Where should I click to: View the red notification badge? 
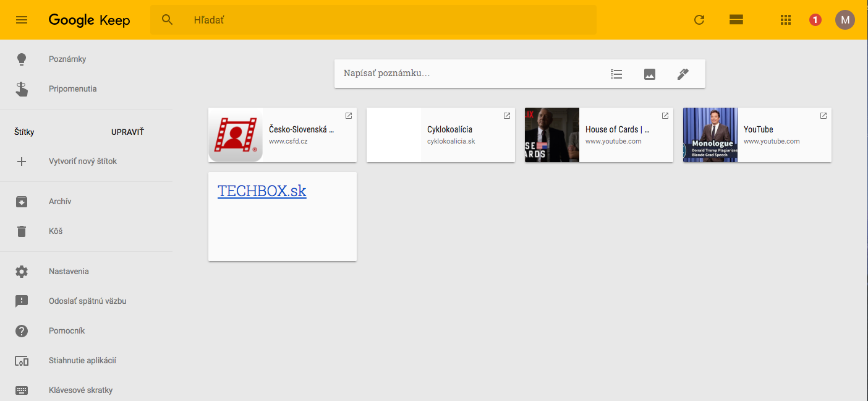pos(815,20)
